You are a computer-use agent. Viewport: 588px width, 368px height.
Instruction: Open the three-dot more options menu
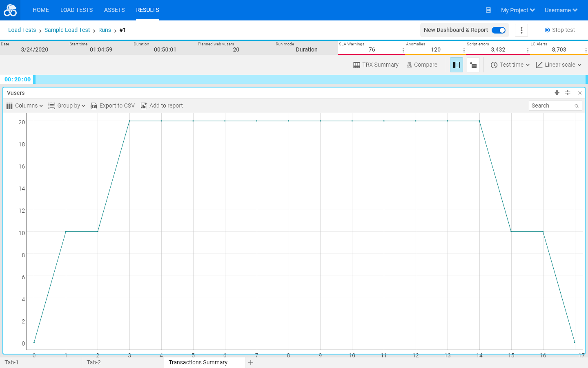click(x=521, y=30)
